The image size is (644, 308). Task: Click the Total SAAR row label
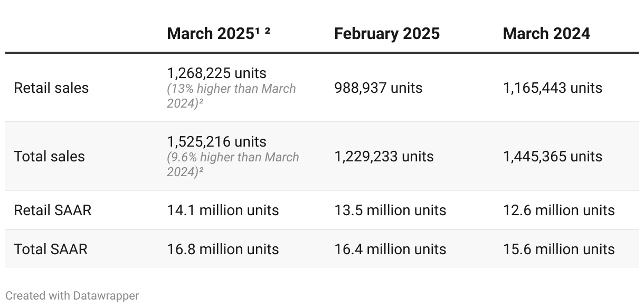point(51,249)
